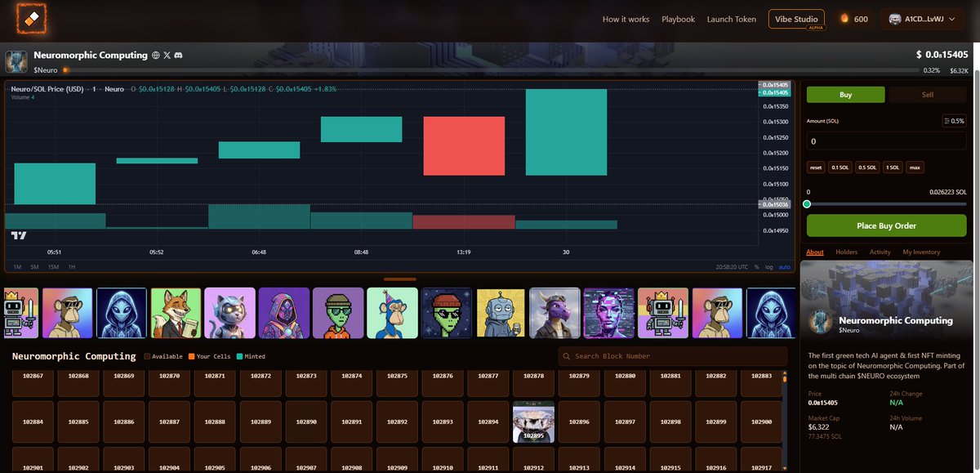Select the purple dragon NFT thumbnail
Image resolution: width=980 pixels, height=473 pixels.
555,313
